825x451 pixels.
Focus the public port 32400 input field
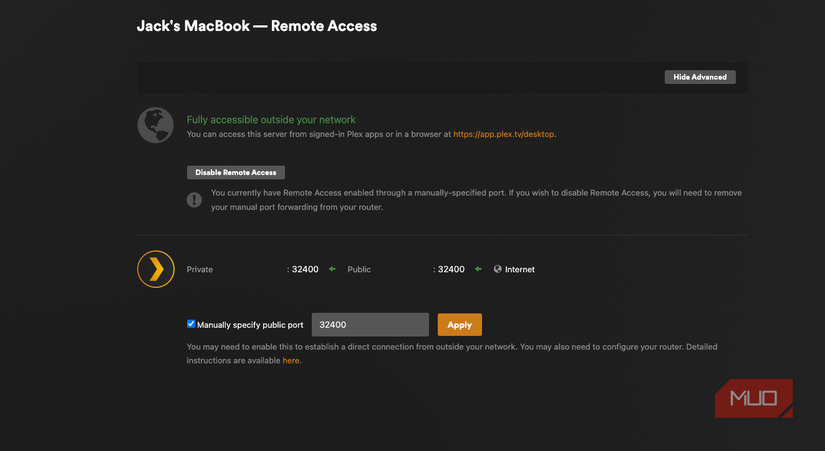[x=370, y=325]
